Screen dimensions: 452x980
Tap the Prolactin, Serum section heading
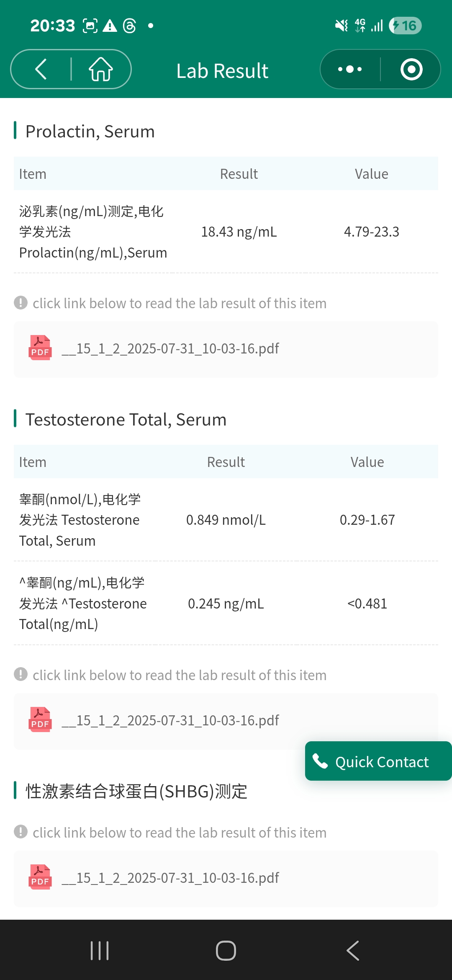[x=90, y=132]
